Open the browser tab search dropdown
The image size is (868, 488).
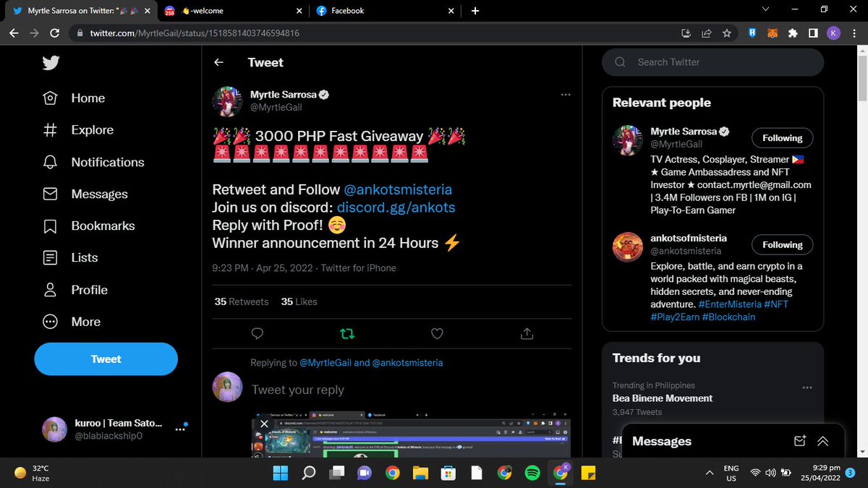(x=767, y=9)
